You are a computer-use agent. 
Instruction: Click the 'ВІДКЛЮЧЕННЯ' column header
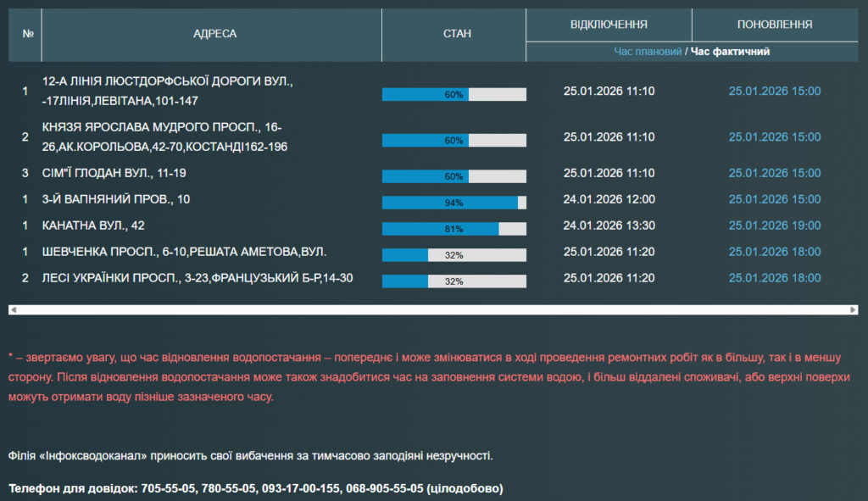point(609,25)
